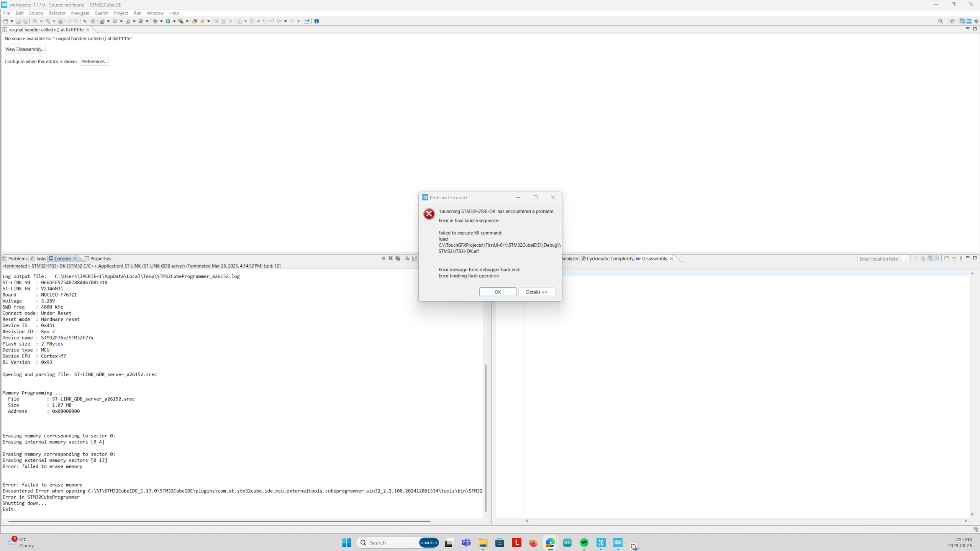The image size is (980, 551).
Task: Open the Run menu
Action: 138,13
